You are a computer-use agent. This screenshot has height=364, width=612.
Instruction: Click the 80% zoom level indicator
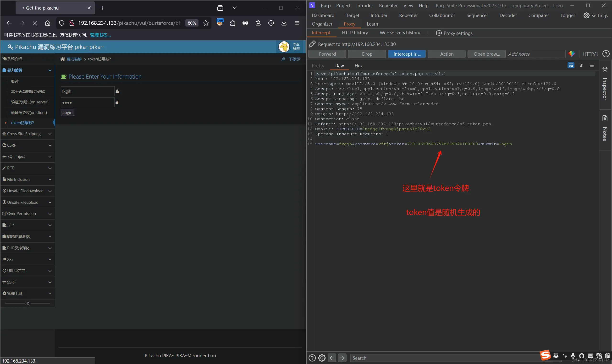click(192, 23)
